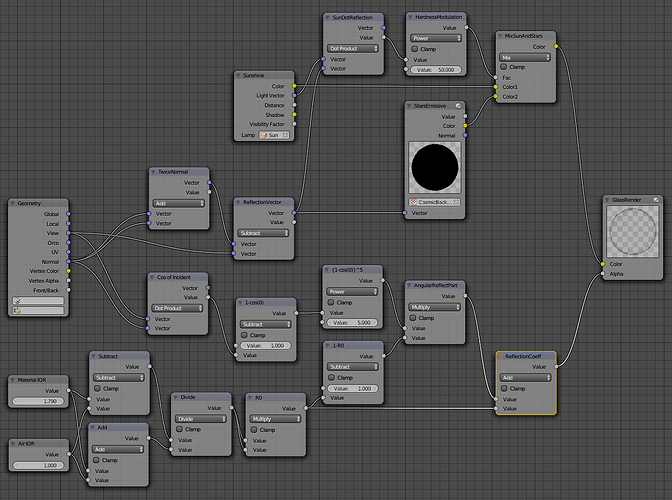Click the Geometry Global output socket
The height and width of the screenshot is (500, 672).
click(69, 214)
